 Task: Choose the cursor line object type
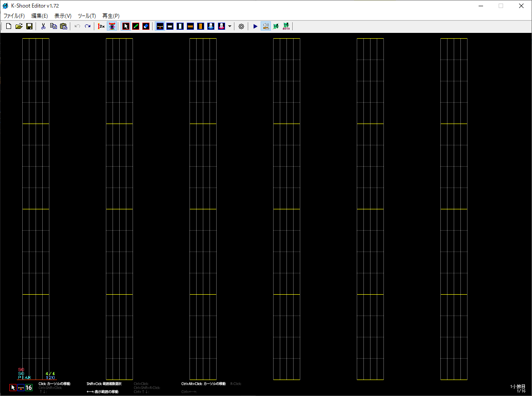tap(160, 26)
